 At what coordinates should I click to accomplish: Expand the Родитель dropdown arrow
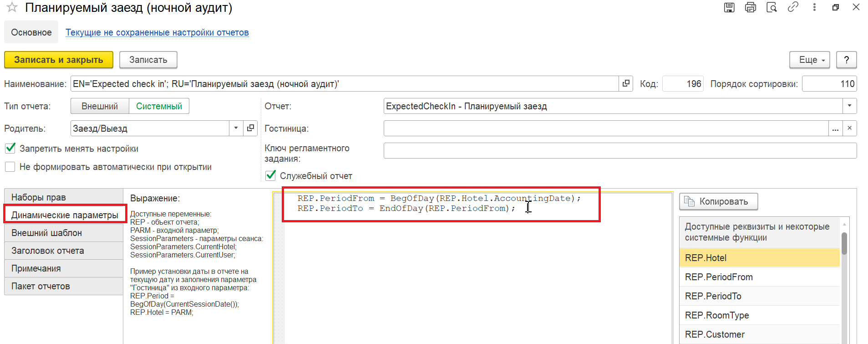point(236,128)
